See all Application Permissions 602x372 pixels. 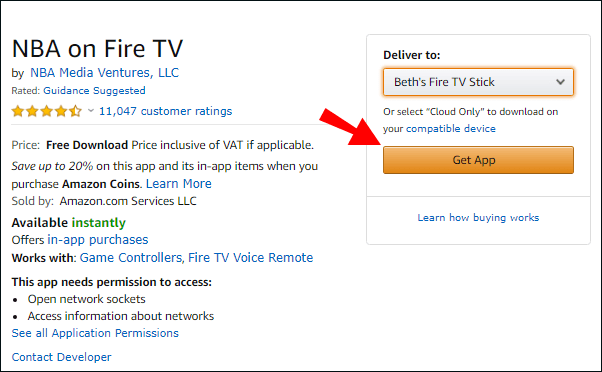(95, 333)
